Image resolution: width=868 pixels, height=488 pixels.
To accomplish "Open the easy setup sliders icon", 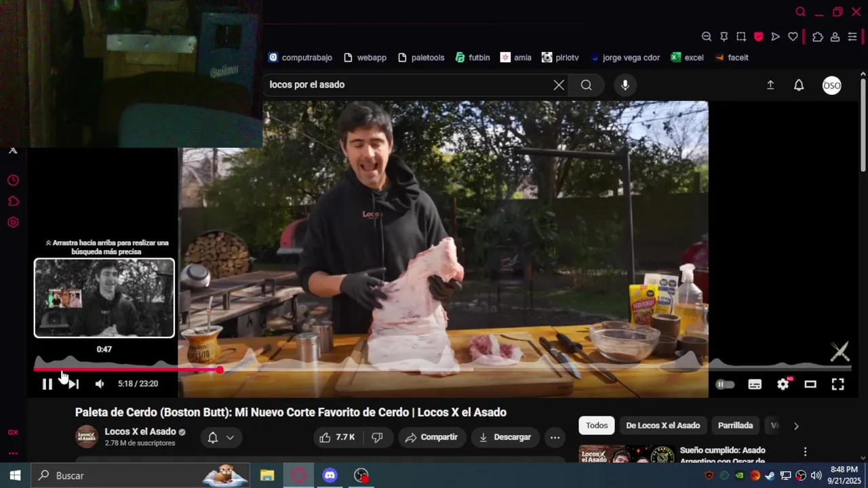I will tap(852, 37).
